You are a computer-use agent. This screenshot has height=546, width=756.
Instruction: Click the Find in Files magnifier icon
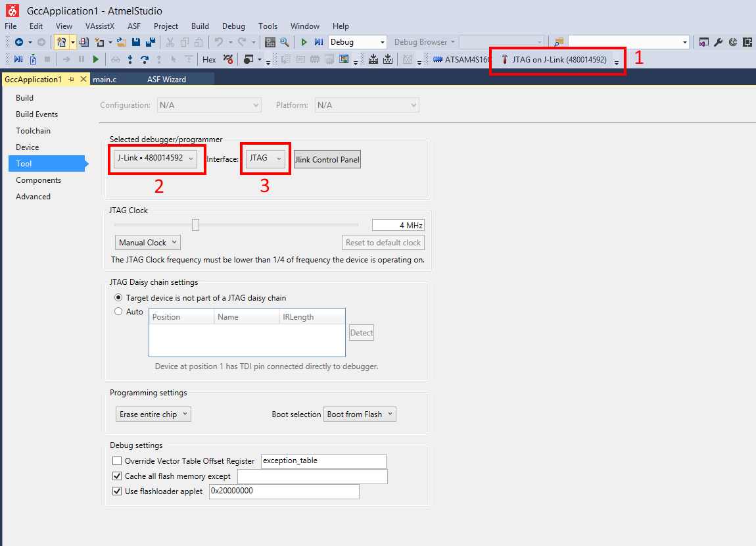coord(285,43)
